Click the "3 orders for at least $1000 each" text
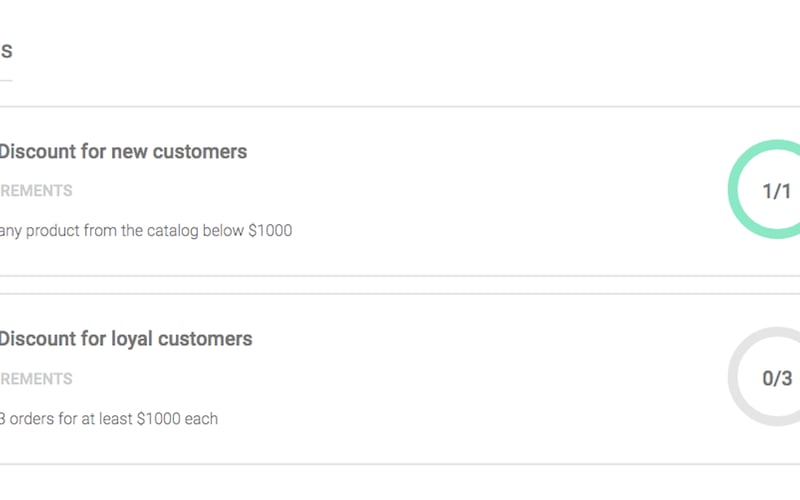Screen dimensions: 800x500 108,418
